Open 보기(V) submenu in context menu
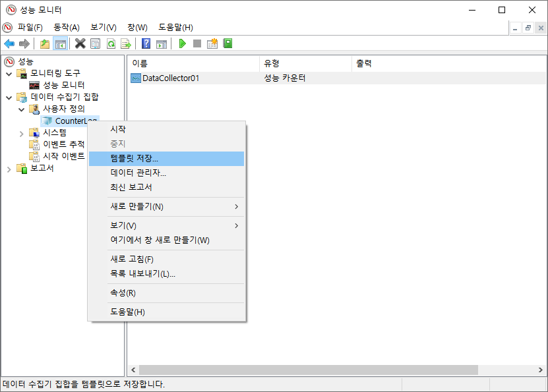548x392 pixels. pyautogui.click(x=167, y=225)
